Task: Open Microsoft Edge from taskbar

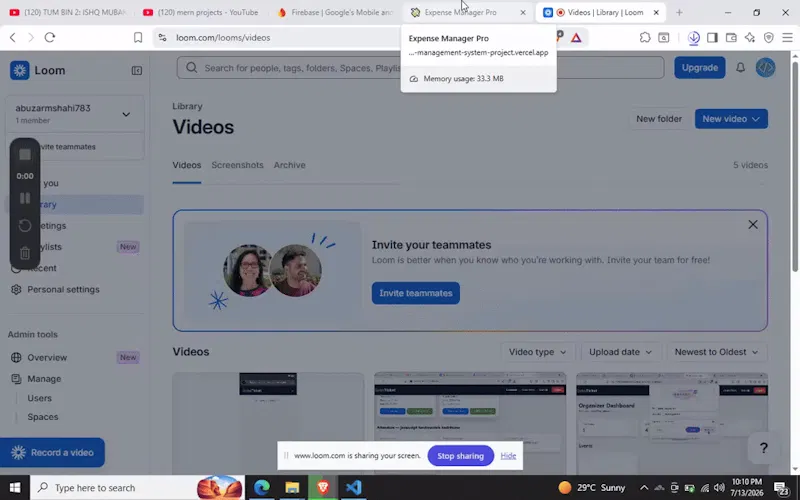Action: pyautogui.click(x=262, y=488)
